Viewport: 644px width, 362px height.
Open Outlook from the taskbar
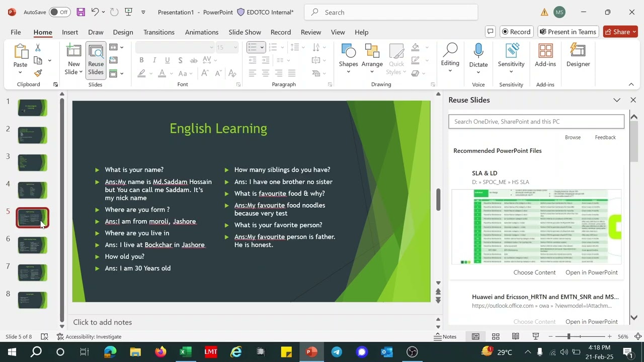pyautogui.click(x=387, y=352)
